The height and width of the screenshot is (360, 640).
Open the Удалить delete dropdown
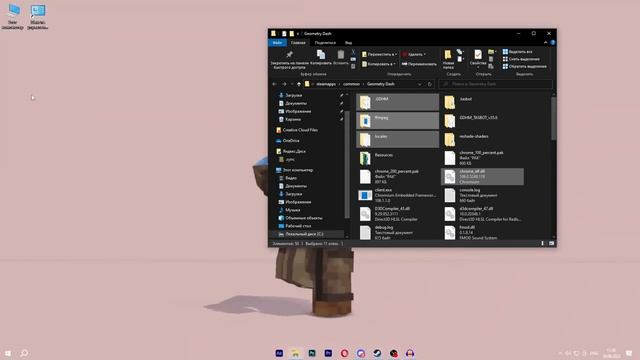click(x=414, y=54)
